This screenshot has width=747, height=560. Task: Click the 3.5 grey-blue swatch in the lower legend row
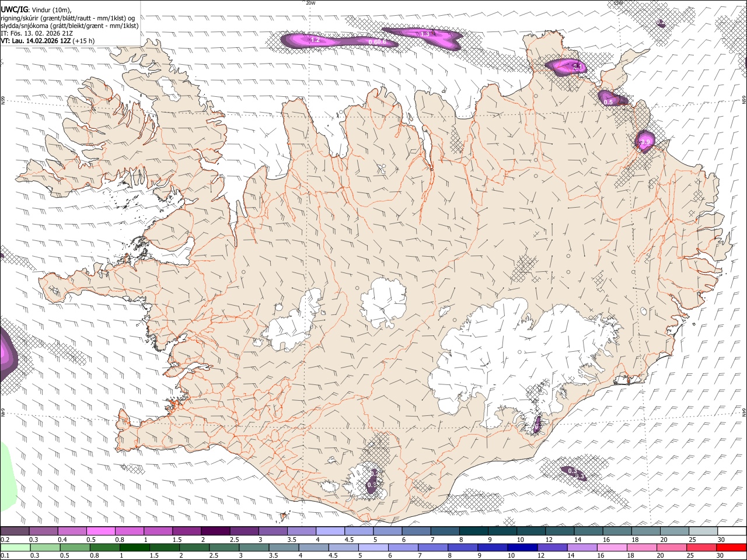284,547
